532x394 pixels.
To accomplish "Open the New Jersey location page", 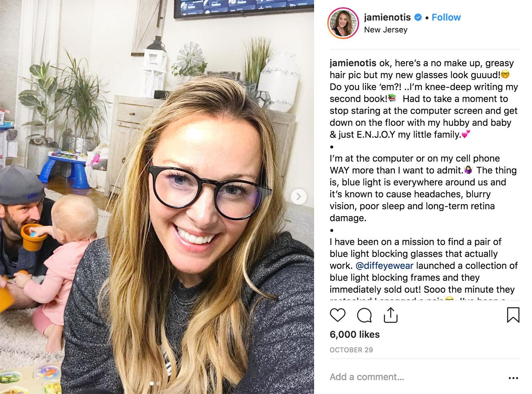I will click(386, 30).
